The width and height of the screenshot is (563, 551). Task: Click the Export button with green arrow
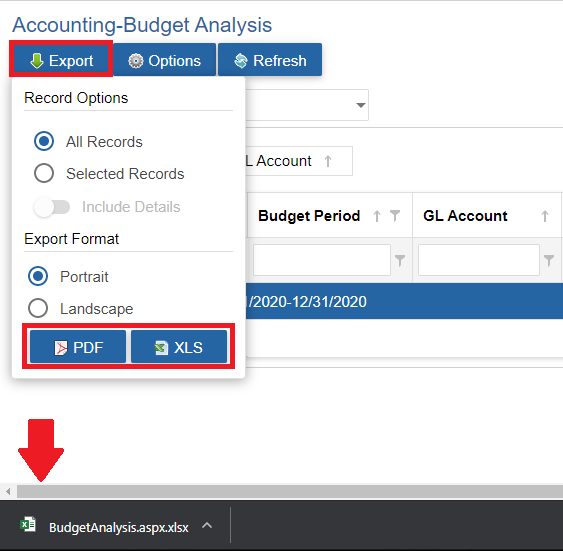61,60
